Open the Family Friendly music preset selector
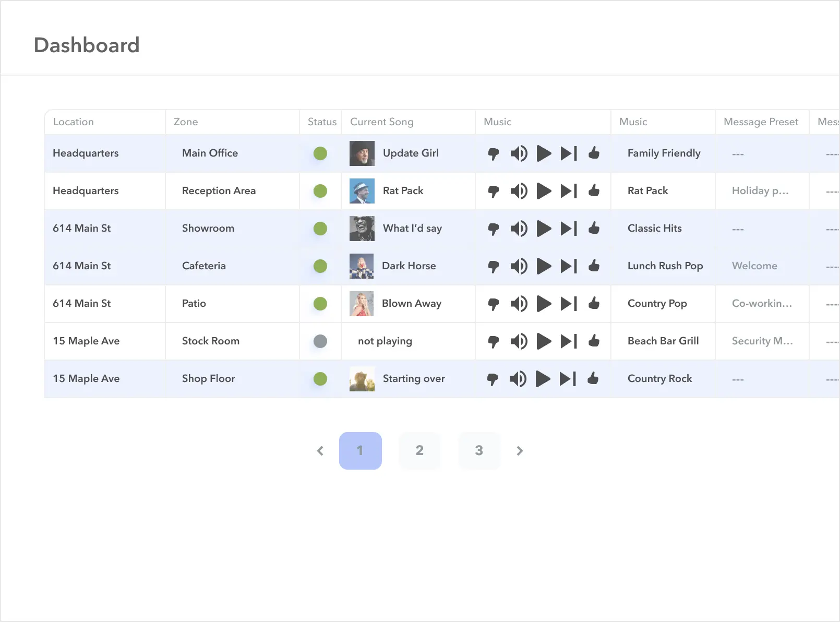840x622 pixels. tap(663, 153)
